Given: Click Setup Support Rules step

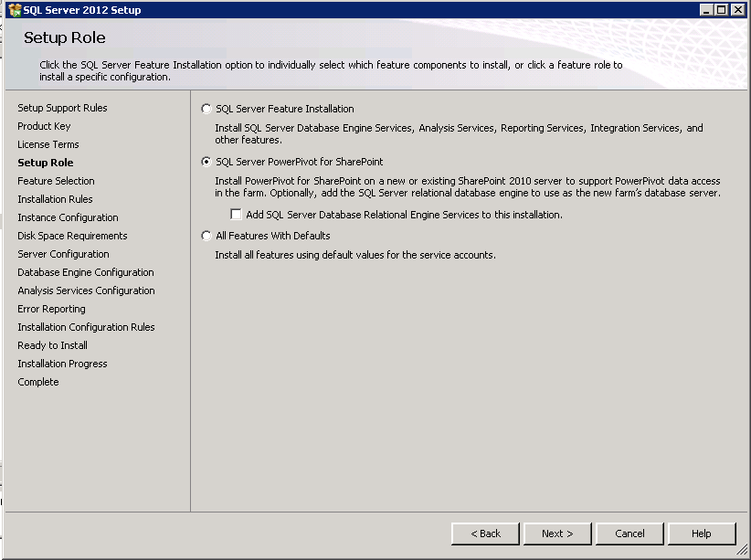Looking at the screenshot, I should click(x=62, y=108).
